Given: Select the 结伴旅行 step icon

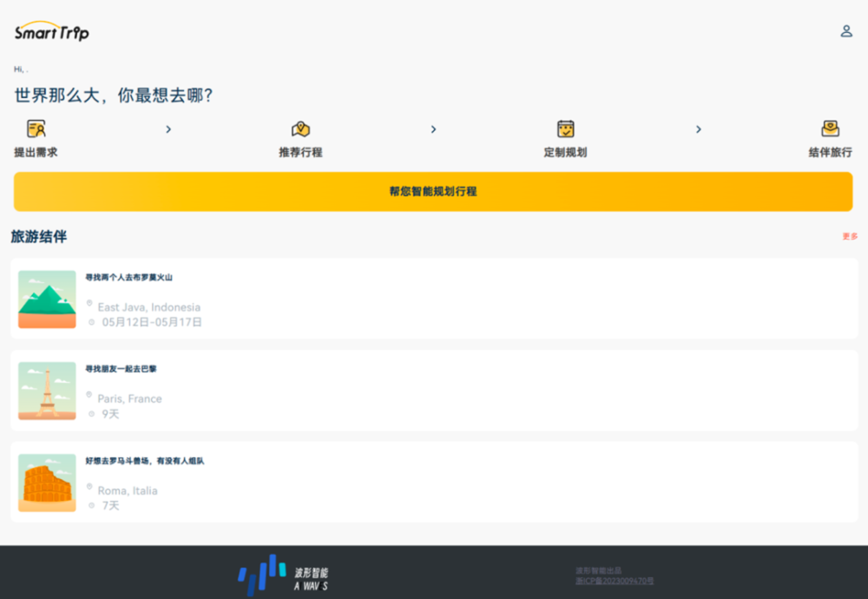Looking at the screenshot, I should click(x=830, y=128).
